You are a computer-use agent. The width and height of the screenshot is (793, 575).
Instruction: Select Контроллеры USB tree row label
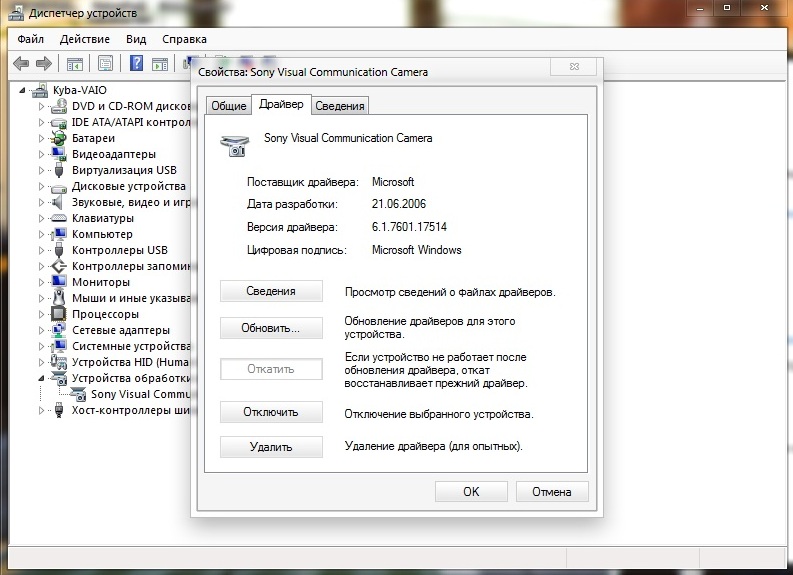coord(120,250)
